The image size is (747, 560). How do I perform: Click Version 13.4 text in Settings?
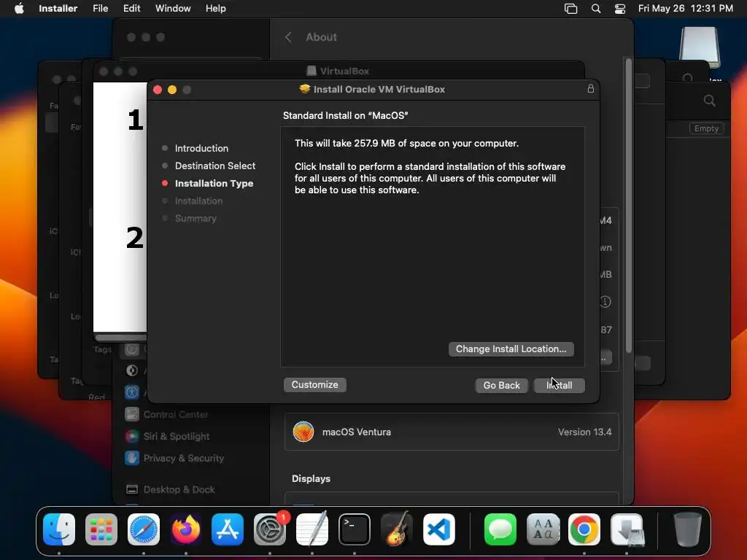pyautogui.click(x=584, y=432)
